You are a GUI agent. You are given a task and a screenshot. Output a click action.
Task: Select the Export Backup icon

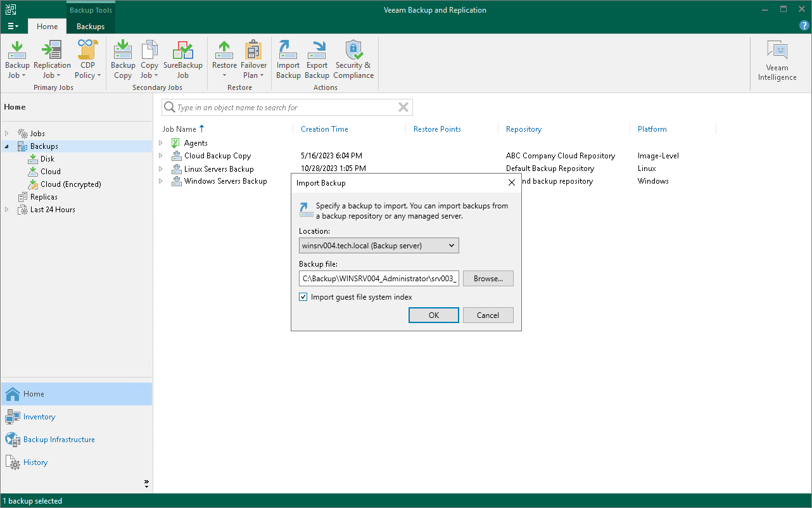[x=317, y=57]
